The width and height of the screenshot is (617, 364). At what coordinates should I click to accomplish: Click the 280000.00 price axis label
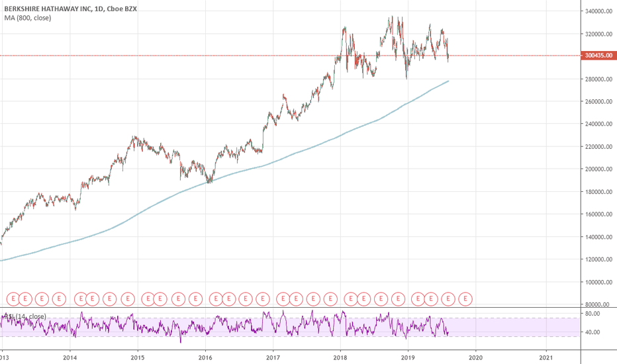[598, 79]
